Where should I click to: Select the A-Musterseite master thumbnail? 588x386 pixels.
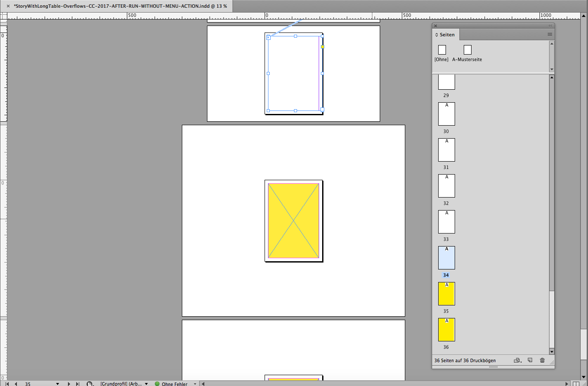467,50
